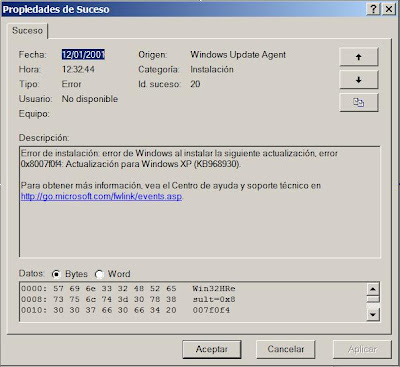Click scroll up arrow in data box
This screenshot has height=367, width=400.
tap(373, 289)
